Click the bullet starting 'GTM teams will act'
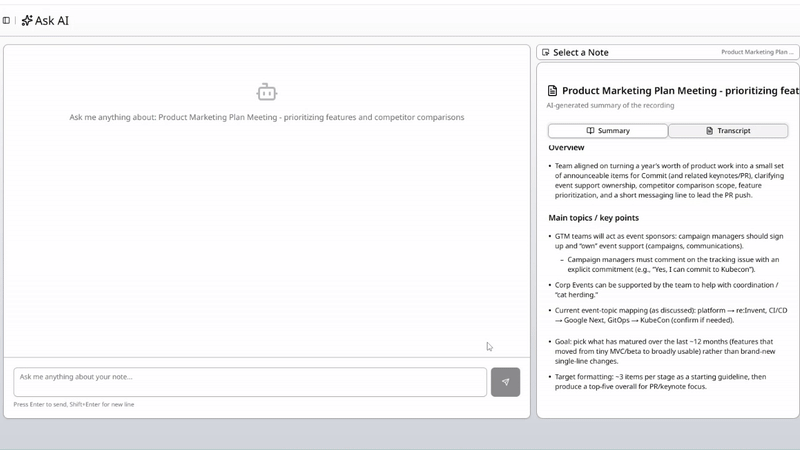 coord(669,241)
